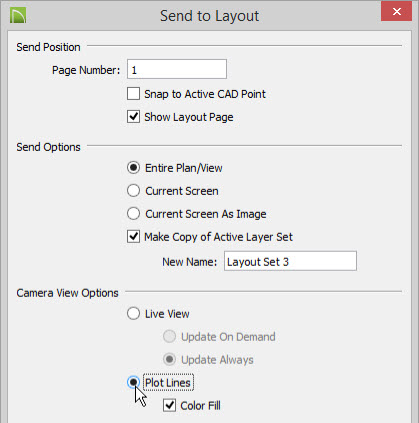
Task: Click into the Page Number field
Action: click(x=177, y=69)
